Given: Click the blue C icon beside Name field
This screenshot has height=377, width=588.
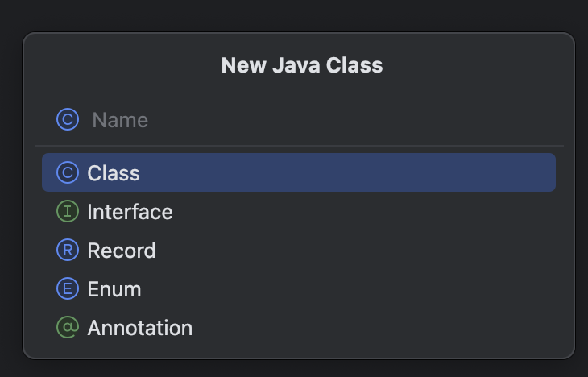Looking at the screenshot, I should [x=68, y=120].
